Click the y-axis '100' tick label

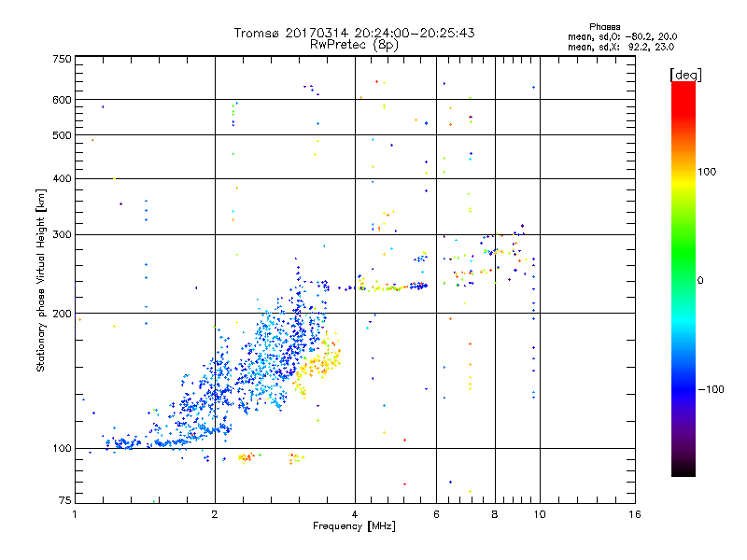62,448
